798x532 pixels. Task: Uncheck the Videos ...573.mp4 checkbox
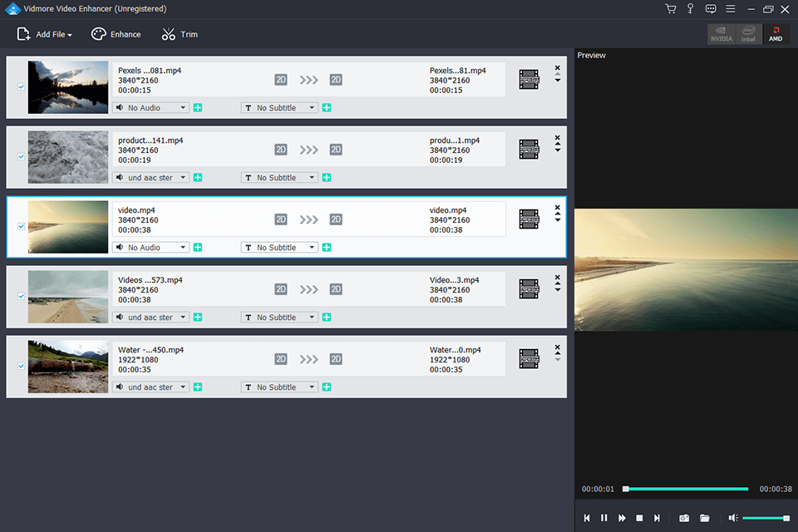point(21,296)
